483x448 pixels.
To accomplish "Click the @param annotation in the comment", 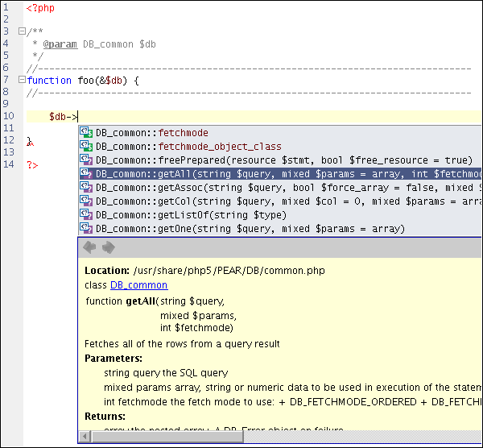I will [x=60, y=44].
